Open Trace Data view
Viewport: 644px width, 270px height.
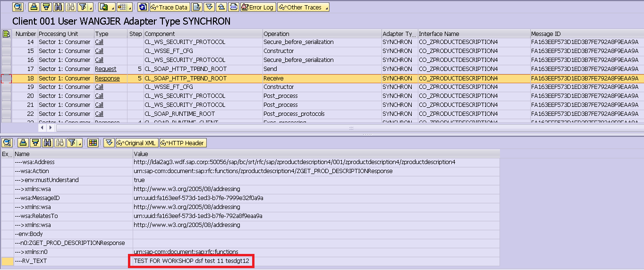169,7
